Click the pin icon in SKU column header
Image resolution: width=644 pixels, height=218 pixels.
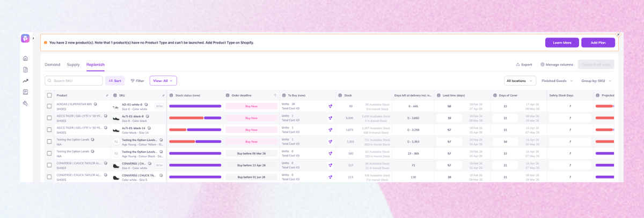[x=163, y=95]
